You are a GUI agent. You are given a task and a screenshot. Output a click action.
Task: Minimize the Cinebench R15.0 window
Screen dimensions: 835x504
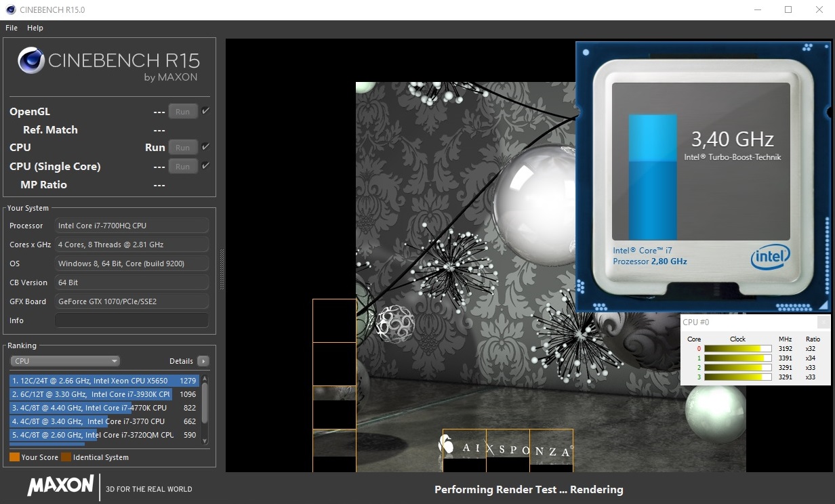(757, 10)
